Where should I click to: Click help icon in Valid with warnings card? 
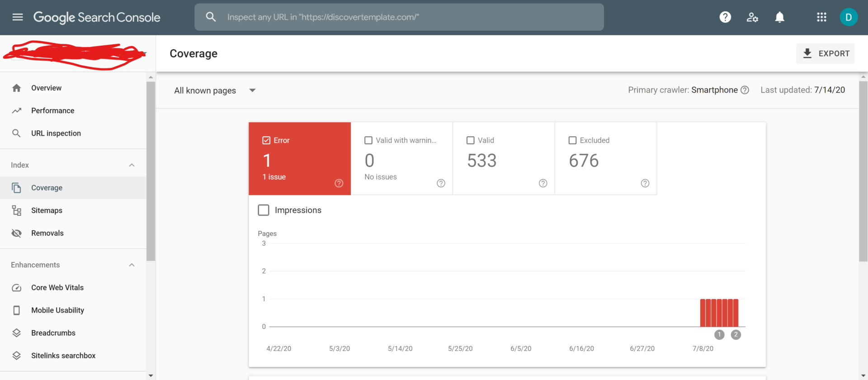(441, 183)
